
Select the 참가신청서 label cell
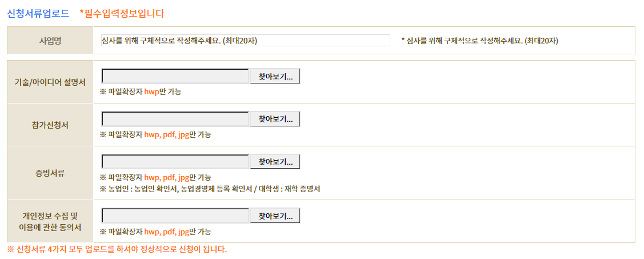click(50, 125)
